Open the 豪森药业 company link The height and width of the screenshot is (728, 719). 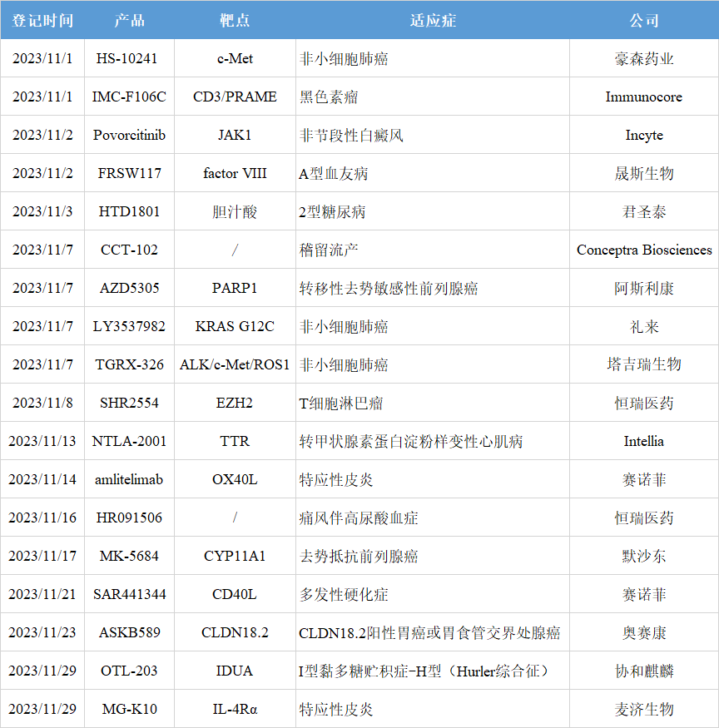[x=644, y=59]
